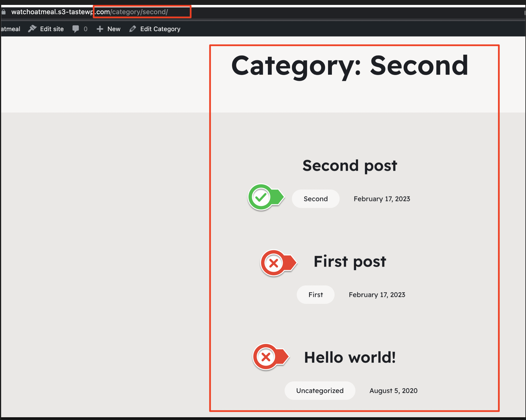Click the pencil icon for Edit Category

coord(133,29)
